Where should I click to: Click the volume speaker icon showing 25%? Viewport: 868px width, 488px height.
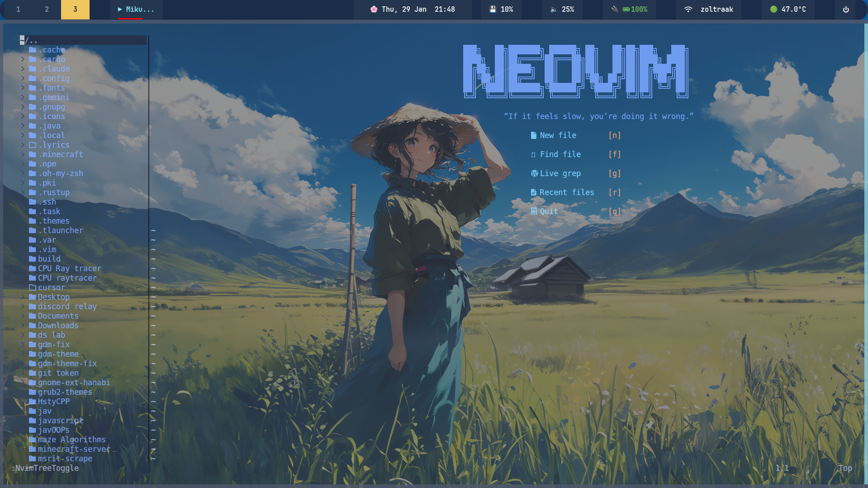(x=554, y=9)
